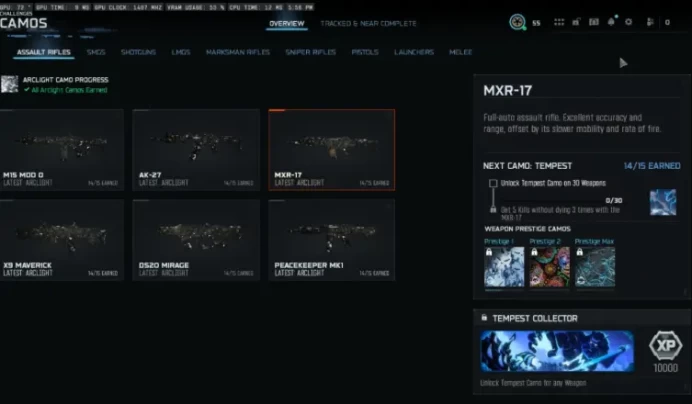Select the LMGs category tab
This screenshot has height=404, width=692.
pos(181,52)
